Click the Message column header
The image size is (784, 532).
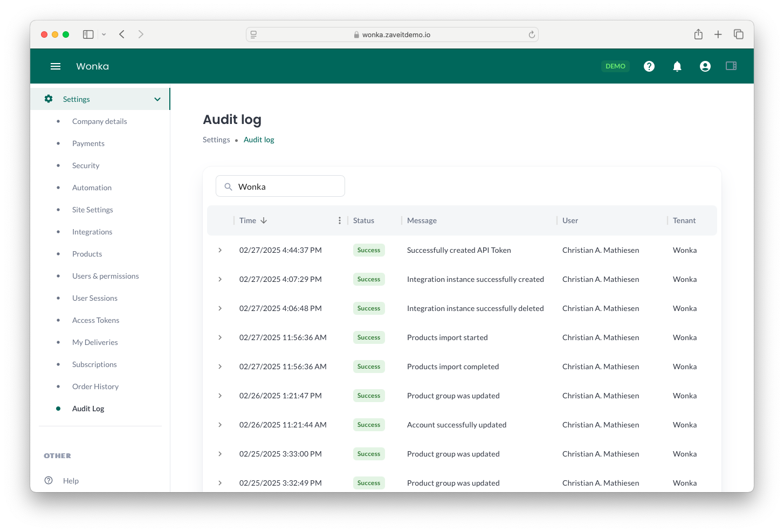[x=422, y=220]
